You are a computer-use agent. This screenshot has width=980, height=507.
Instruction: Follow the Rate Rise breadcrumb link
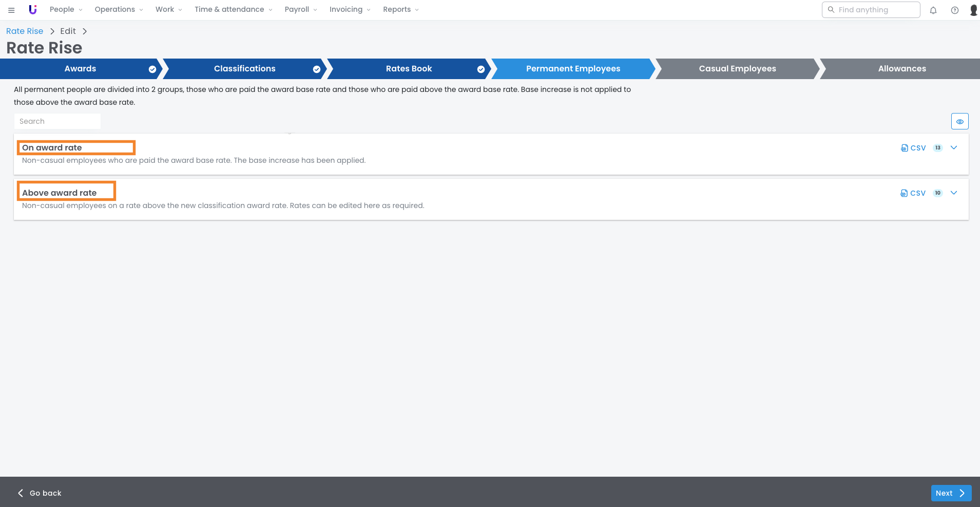(x=25, y=31)
